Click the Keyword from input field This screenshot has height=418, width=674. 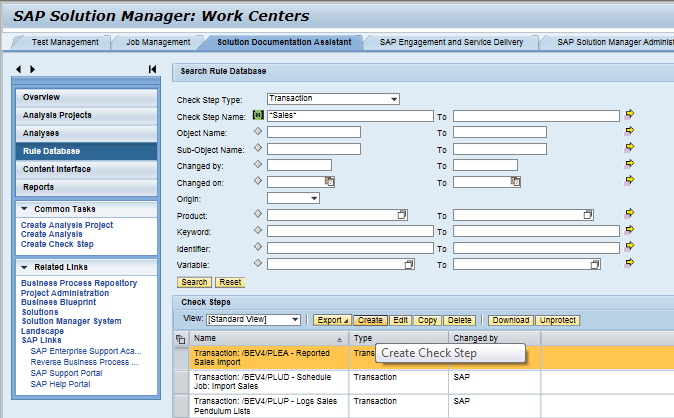(350, 231)
